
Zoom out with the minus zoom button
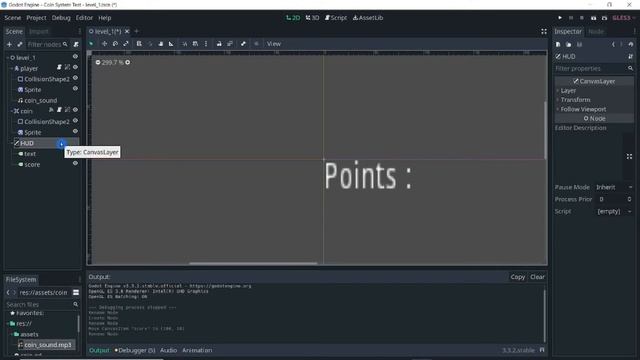tap(98, 62)
